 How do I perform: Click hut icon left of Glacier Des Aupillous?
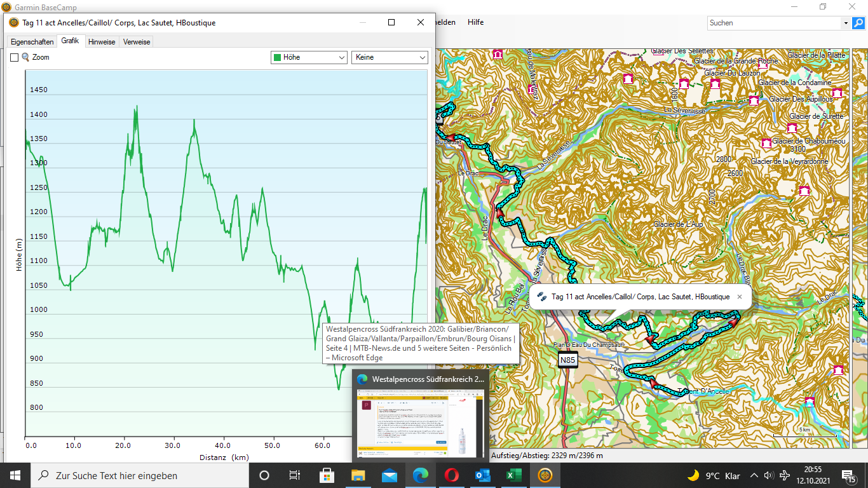coord(754,100)
